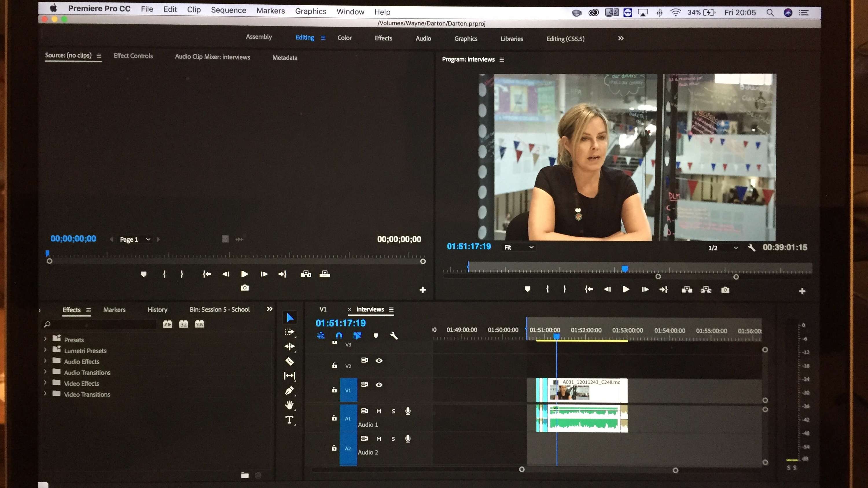This screenshot has width=868, height=488.
Task: Click the timeline ruler playhead handle
Action: point(557,336)
